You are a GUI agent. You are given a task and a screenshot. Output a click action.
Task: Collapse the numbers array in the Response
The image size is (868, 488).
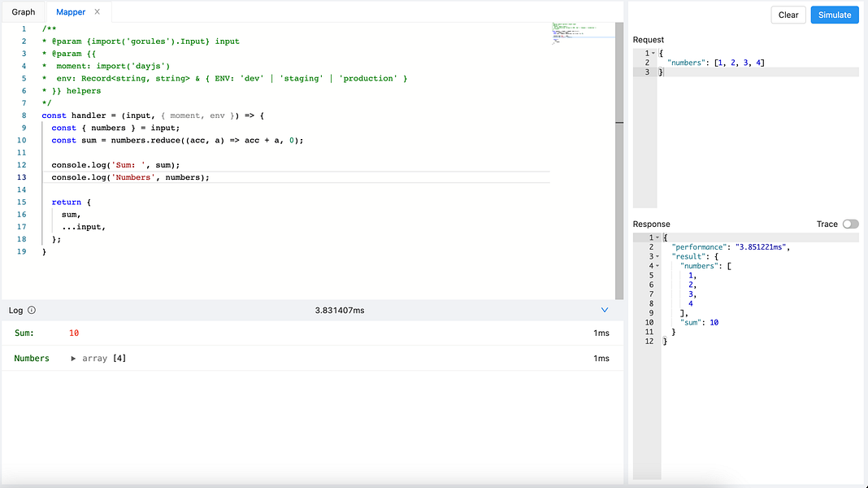coord(658,265)
